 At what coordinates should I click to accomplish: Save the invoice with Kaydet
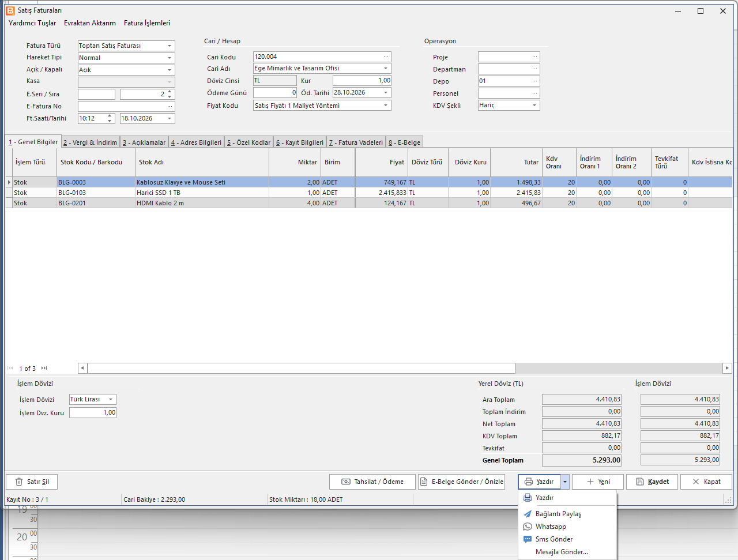652,482
